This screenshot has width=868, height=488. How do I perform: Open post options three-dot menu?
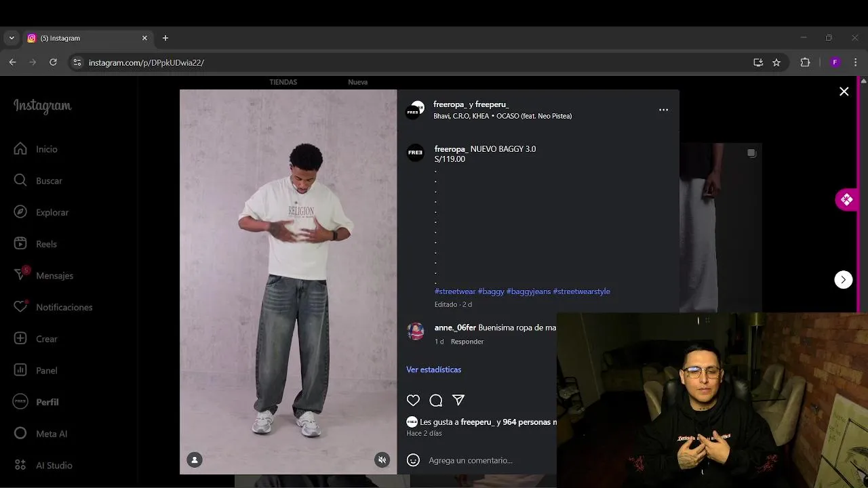tap(663, 110)
